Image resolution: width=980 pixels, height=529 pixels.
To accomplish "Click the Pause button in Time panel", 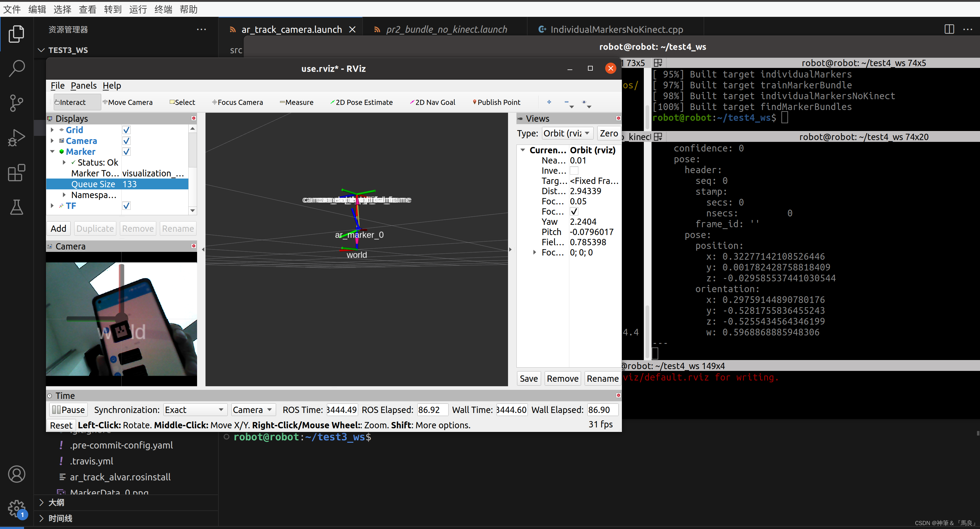I will pyautogui.click(x=68, y=410).
